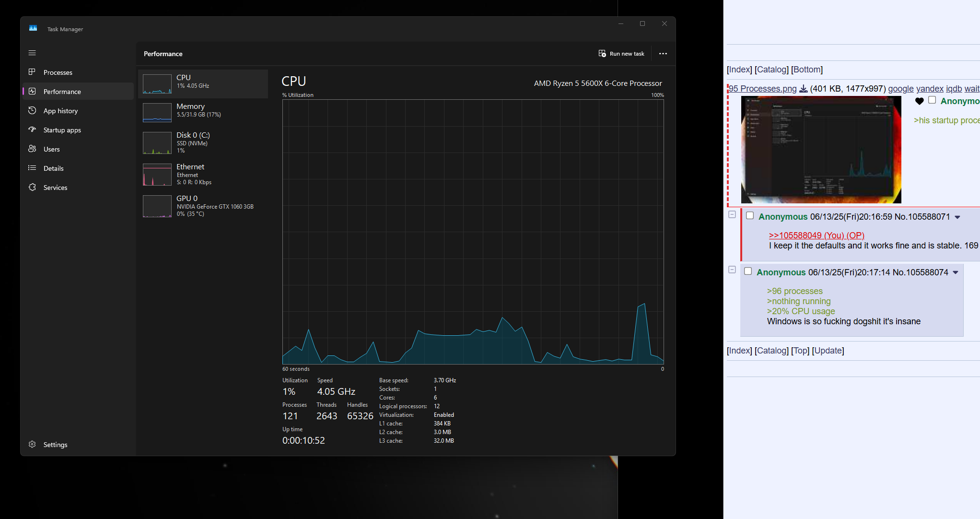Image resolution: width=980 pixels, height=519 pixels.
Task: Select GPU 0 GTX 1060 resource
Action: (x=203, y=206)
